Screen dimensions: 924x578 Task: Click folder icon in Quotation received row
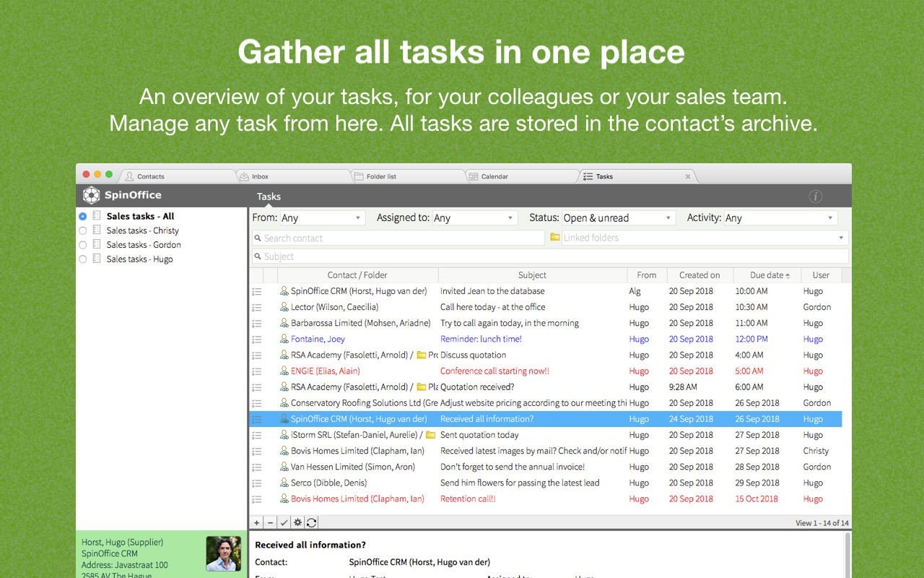(422, 387)
